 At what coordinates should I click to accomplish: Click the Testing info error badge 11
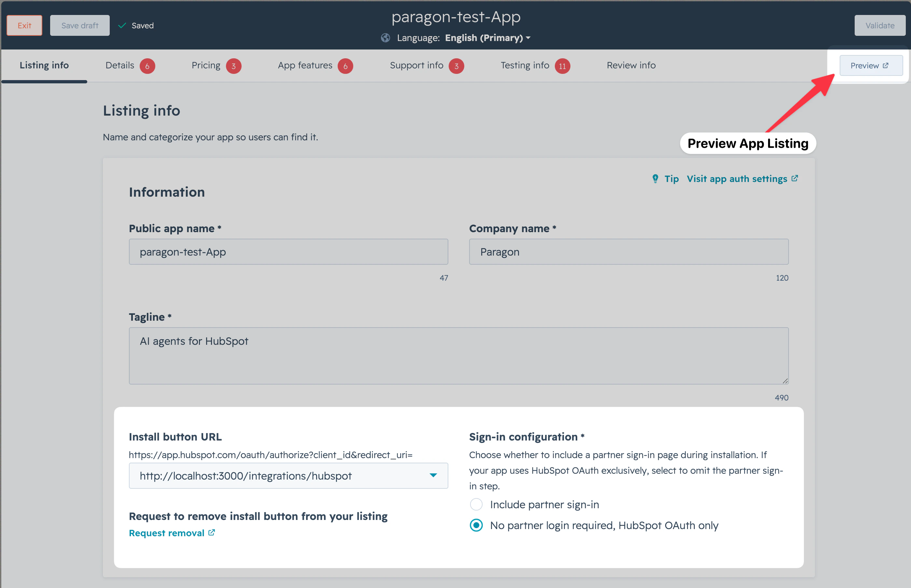(x=562, y=66)
